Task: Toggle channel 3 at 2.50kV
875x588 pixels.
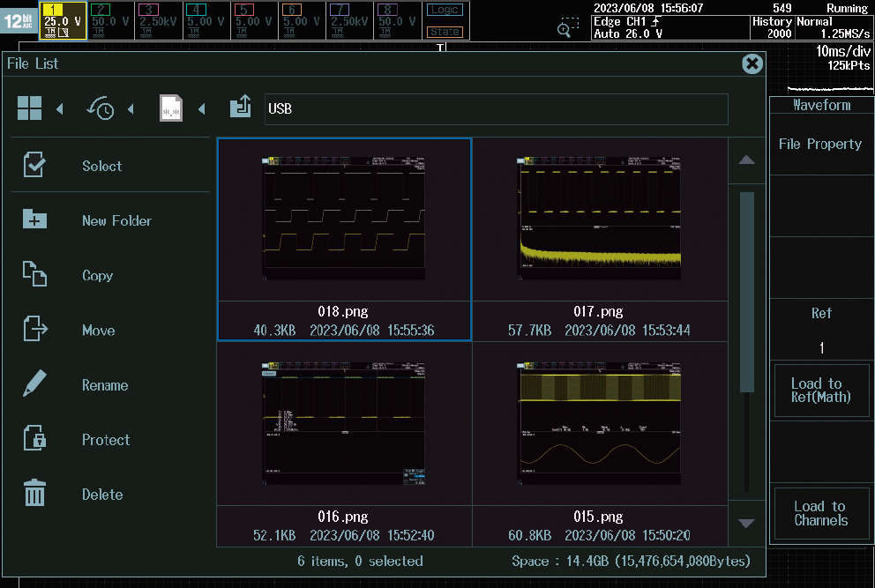Action: tap(159, 20)
